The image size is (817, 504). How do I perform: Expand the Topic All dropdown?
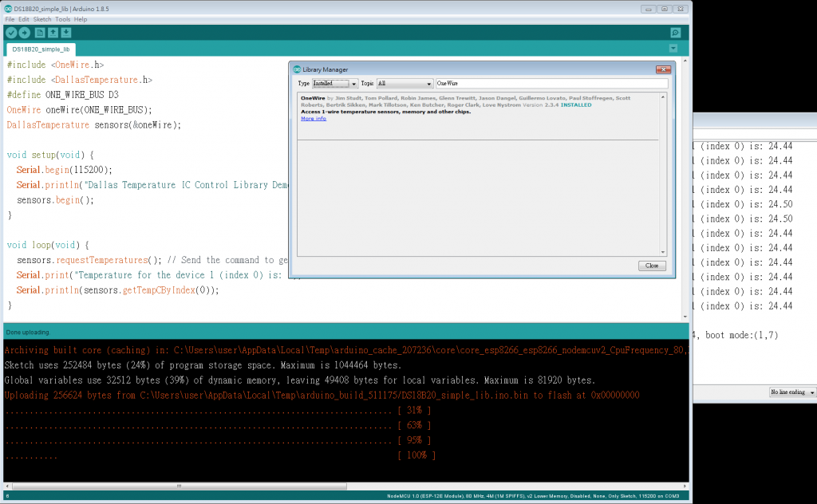405,83
